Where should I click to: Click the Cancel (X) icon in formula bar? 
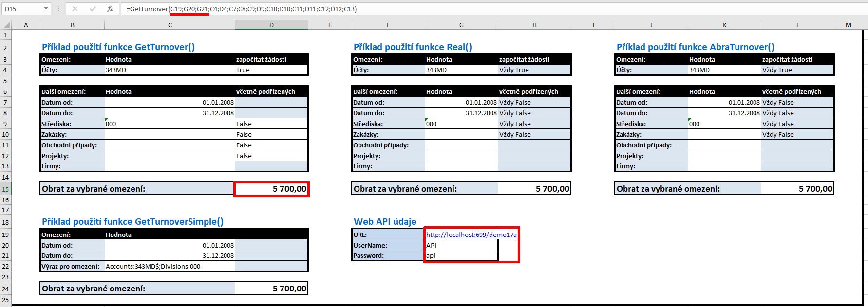(x=75, y=9)
